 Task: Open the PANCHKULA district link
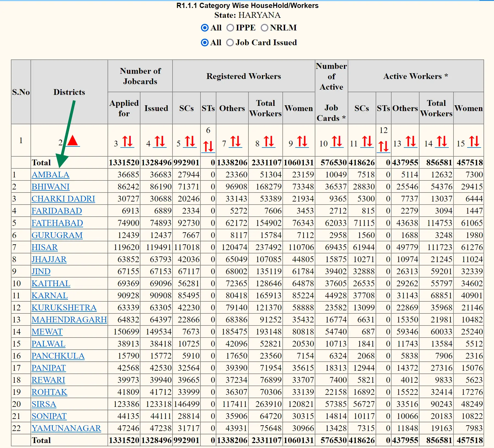click(58, 356)
